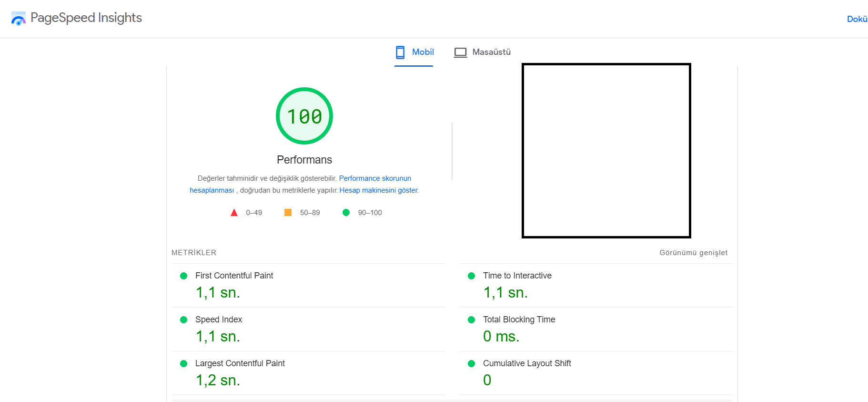Click green status dot beside Time to Interactive
This screenshot has height=402, width=868.
(x=472, y=276)
